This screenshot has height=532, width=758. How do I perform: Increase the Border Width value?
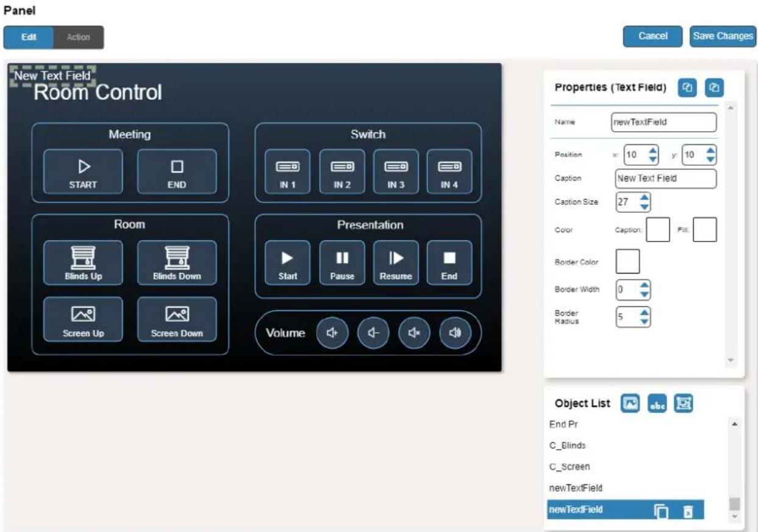[x=645, y=285]
